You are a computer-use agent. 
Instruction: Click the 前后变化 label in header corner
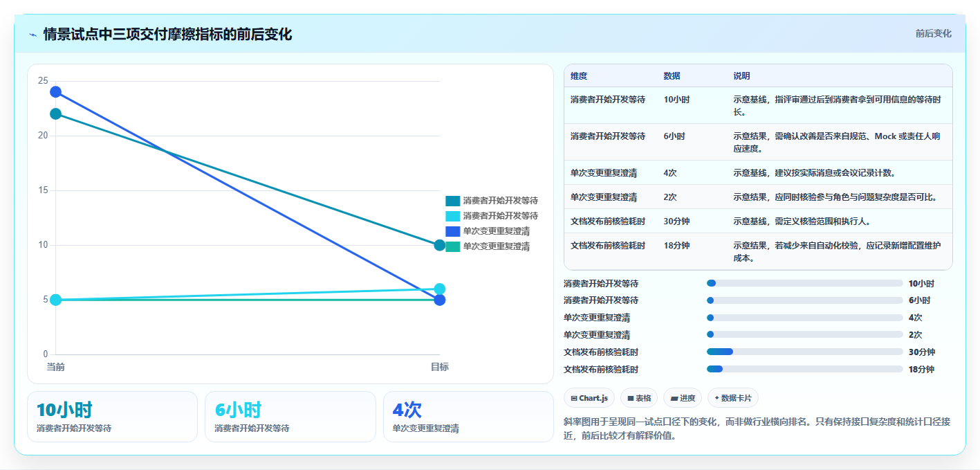[933, 33]
